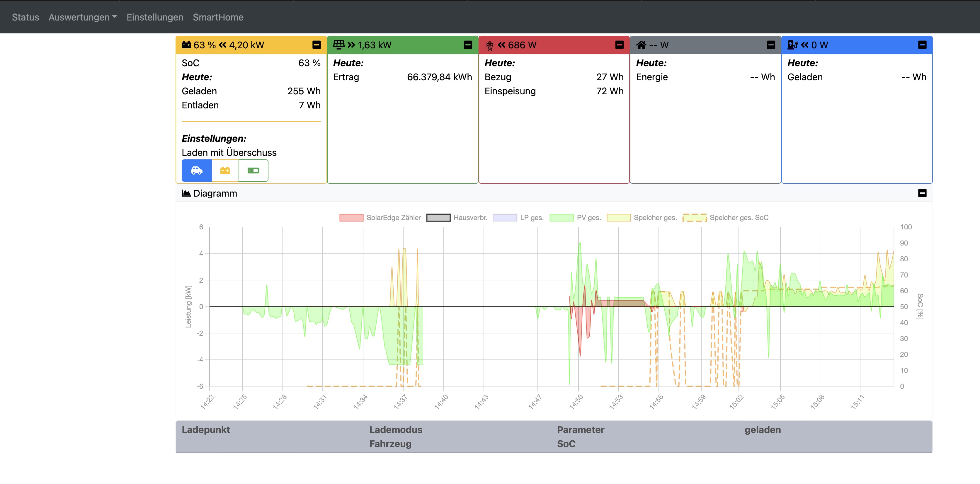This screenshot has width=980, height=484.
Task: Select the yellow battery priority button
Action: [225, 170]
